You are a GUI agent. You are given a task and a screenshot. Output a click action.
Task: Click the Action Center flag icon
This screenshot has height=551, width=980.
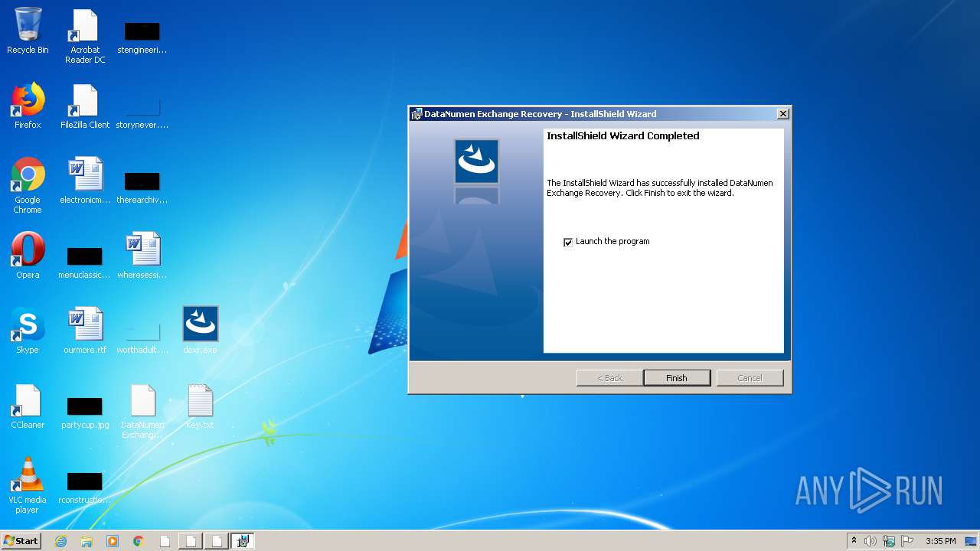tap(907, 541)
